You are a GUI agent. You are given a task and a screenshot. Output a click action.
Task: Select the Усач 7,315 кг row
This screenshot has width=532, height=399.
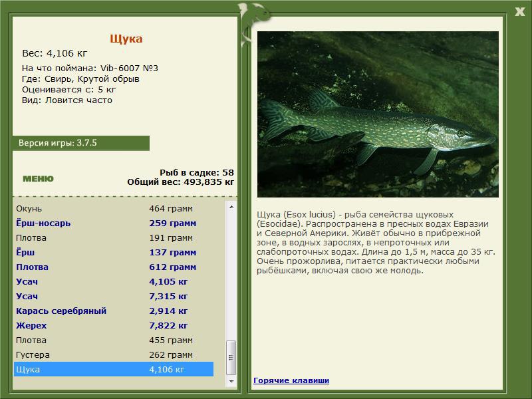(114, 296)
